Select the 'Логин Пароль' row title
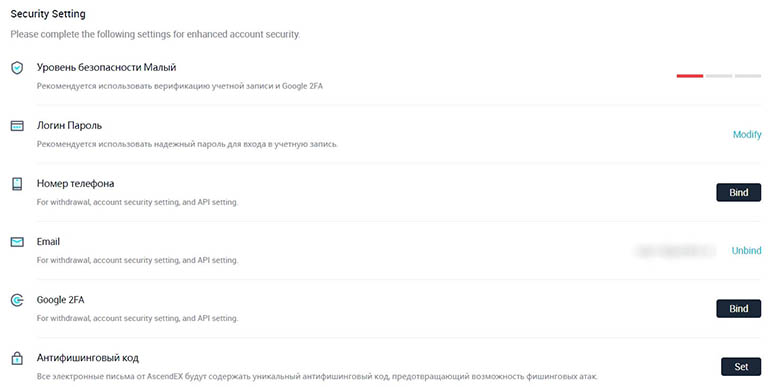 pos(69,126)
